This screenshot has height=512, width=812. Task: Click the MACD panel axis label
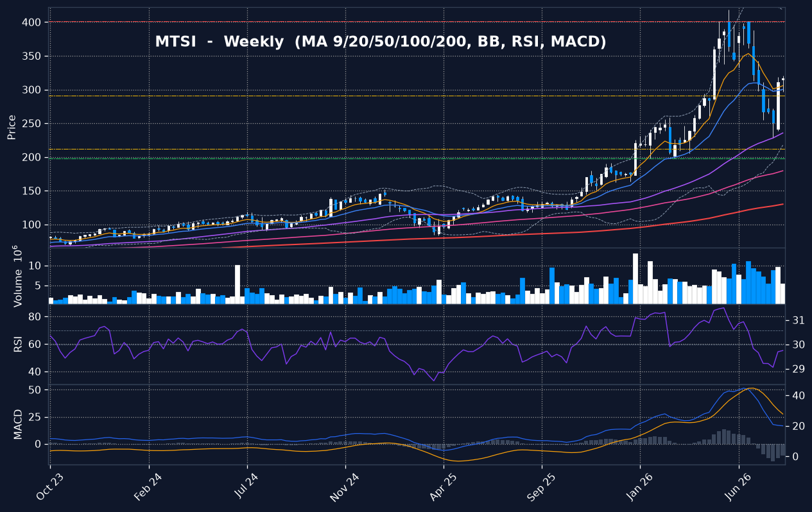click(18, 424)
